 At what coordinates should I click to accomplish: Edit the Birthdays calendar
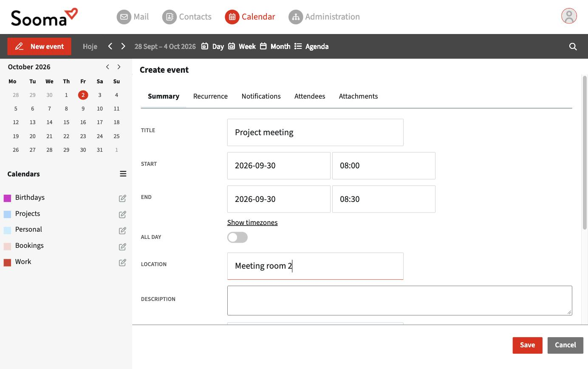tap(122, 198)
